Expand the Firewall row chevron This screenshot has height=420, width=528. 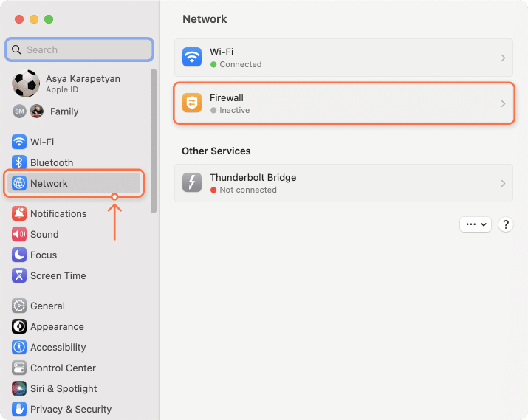click(x=503, y=103)
